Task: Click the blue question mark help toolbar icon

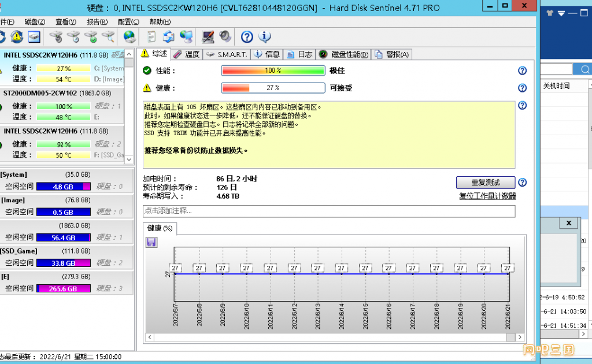Action: tap(247, 36)
